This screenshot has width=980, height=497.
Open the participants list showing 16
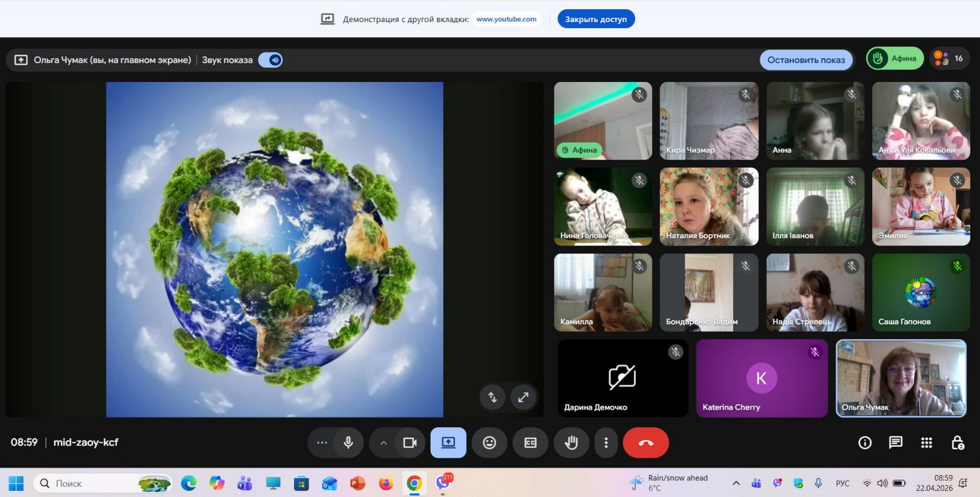point(950,58)
